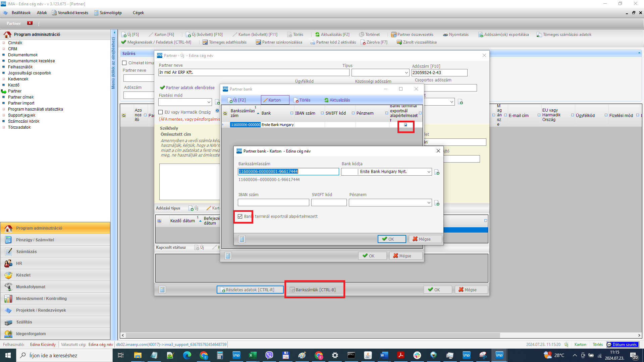Click in Partner neve field of Partner dialog
This screenshot has height=362, width=644.
point(254,72)
